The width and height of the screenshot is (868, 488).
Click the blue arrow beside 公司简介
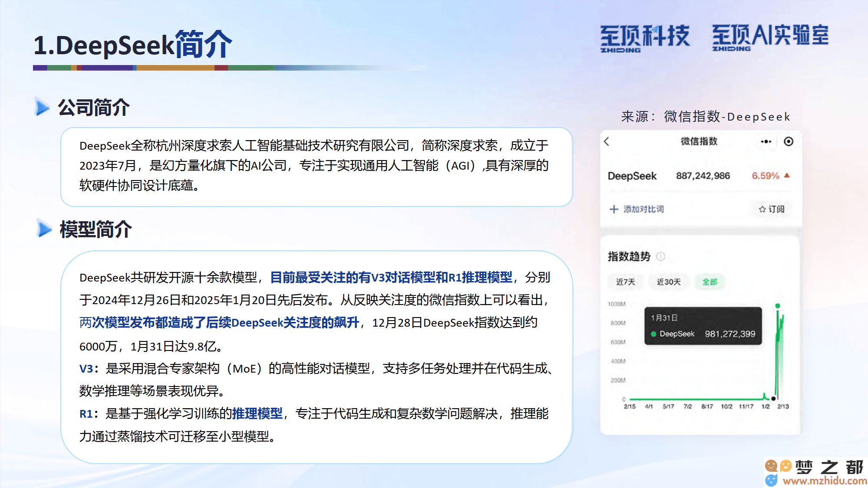[42, 107]
